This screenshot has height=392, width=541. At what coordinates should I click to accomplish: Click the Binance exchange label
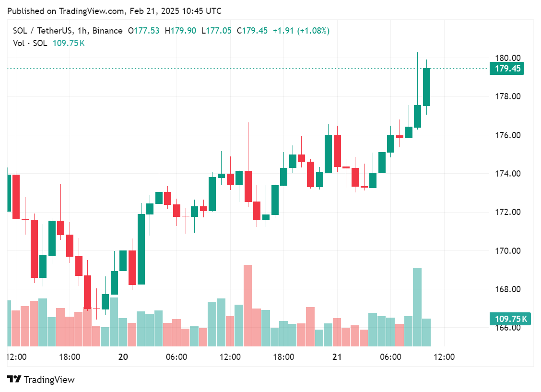107,31
